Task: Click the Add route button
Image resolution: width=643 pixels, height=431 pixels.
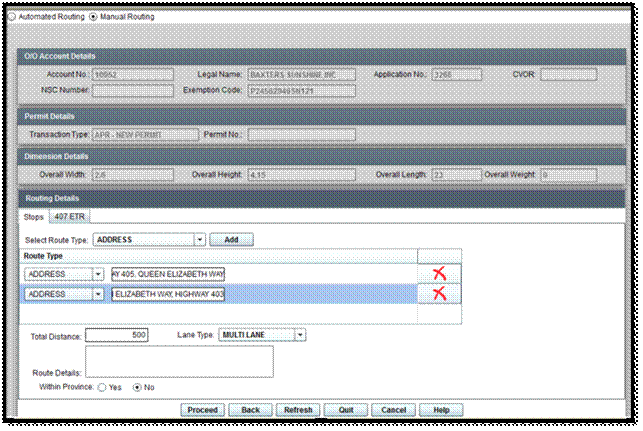Action: (x=232, y=239)
